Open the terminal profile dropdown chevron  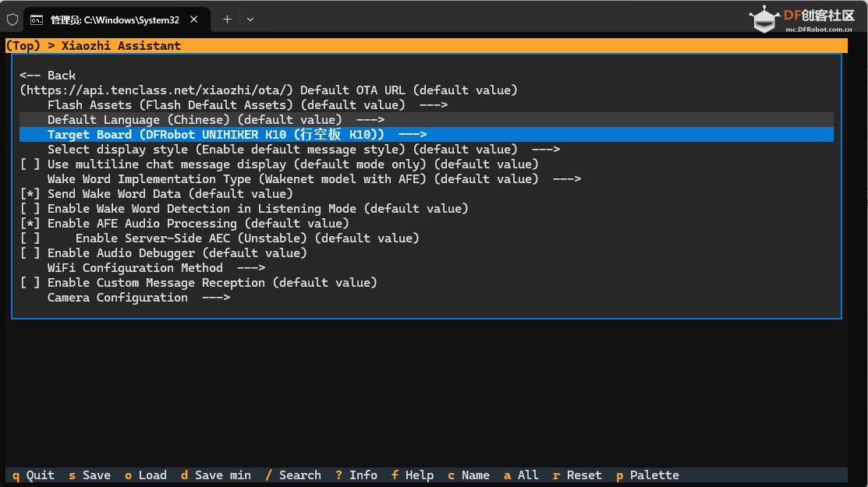(x=250, y=19)
